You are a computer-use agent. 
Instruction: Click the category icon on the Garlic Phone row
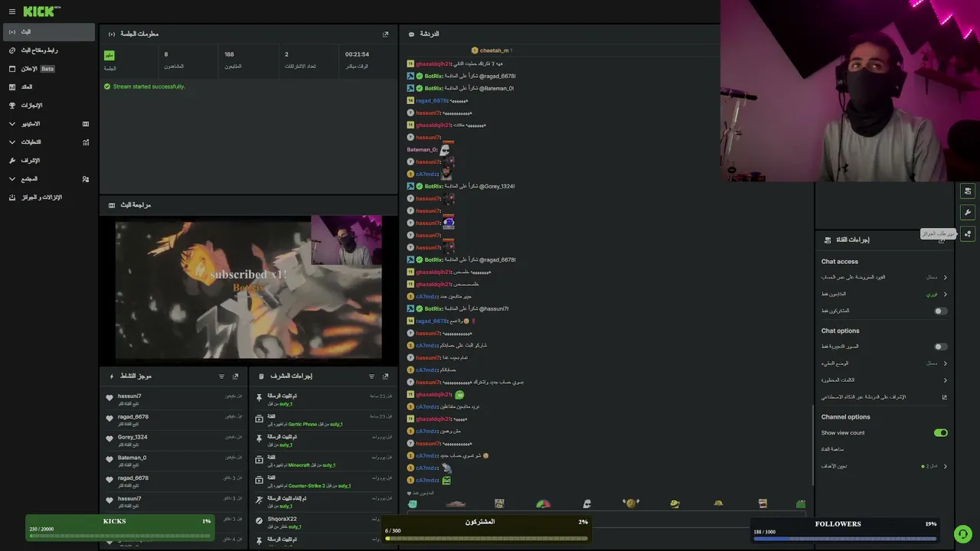[x=260, y=419]
